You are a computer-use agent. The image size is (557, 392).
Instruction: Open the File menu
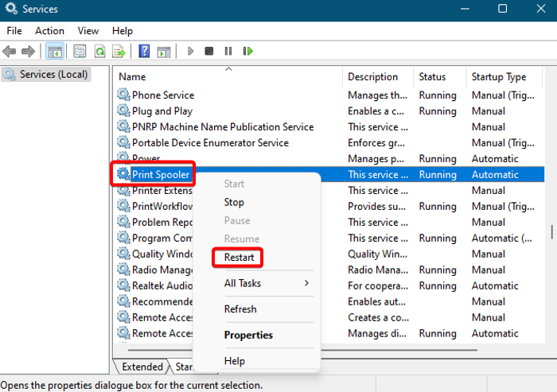14,31
